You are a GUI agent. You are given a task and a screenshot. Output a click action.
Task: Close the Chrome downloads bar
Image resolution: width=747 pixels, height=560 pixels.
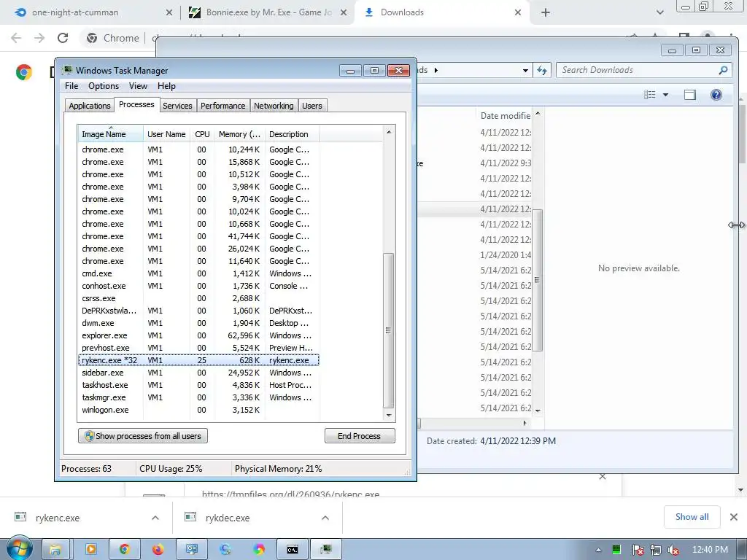click(734, 517)
